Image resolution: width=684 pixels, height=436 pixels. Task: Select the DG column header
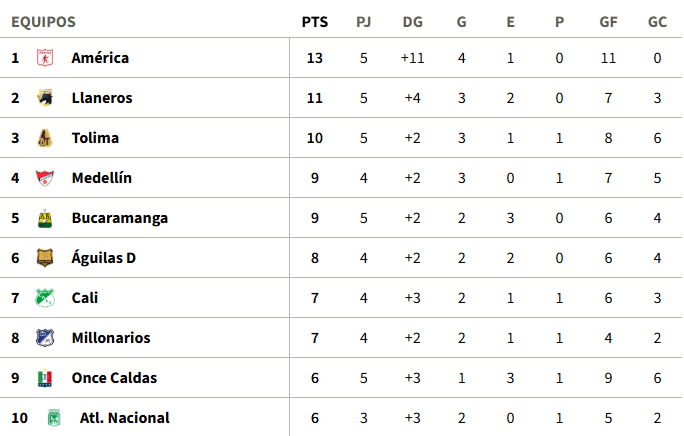[412, 22]
